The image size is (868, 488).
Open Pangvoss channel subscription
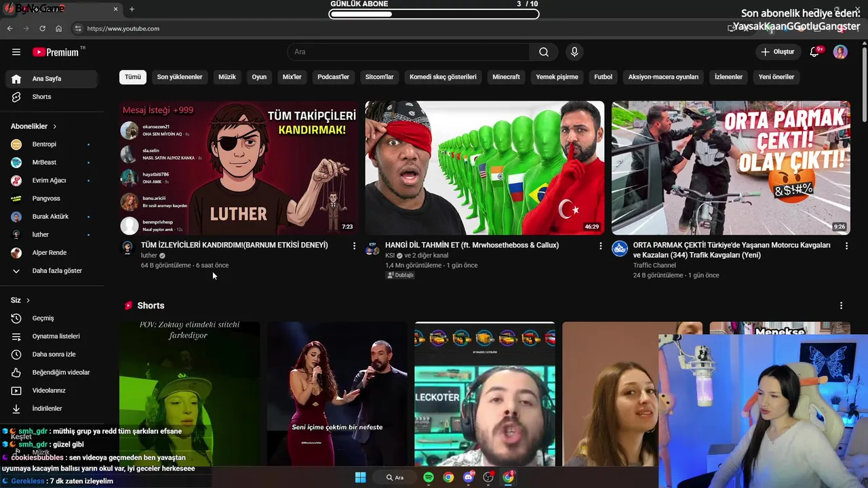pos(52,199)
